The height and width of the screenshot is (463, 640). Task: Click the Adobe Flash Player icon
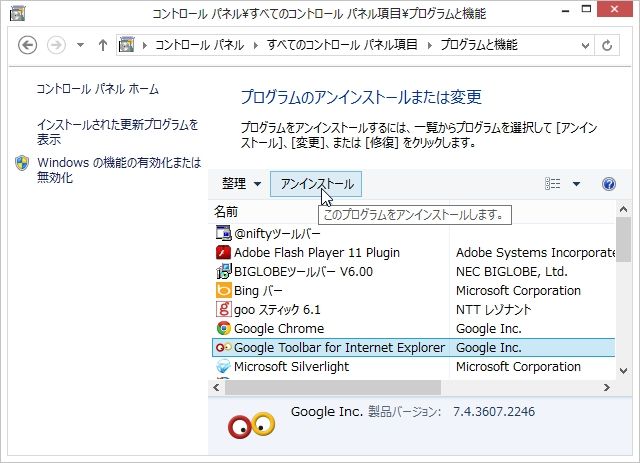(x=223, y=252)
